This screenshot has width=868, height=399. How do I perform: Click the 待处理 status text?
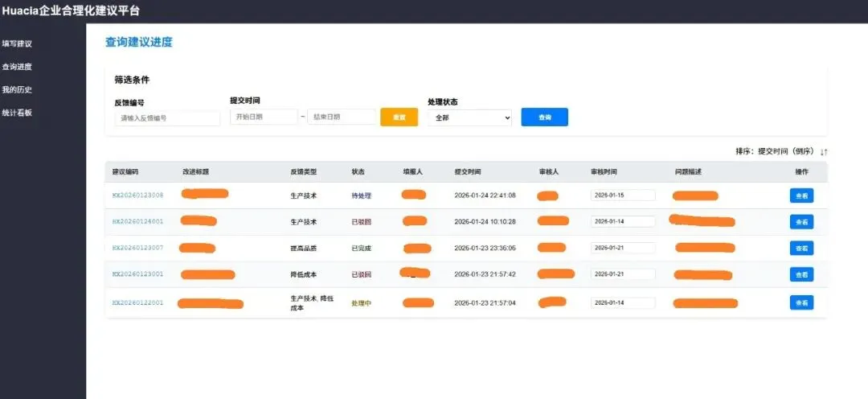(362, 195)
